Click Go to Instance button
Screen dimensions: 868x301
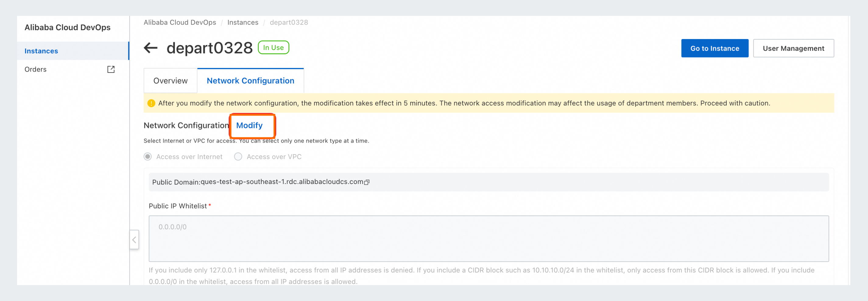tap(715, 48)
